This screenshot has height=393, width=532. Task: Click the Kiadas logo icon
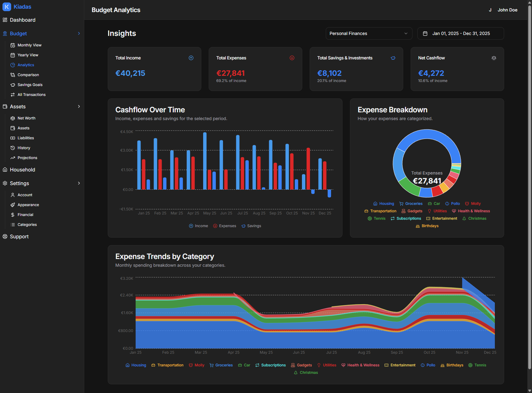(7, 7)
